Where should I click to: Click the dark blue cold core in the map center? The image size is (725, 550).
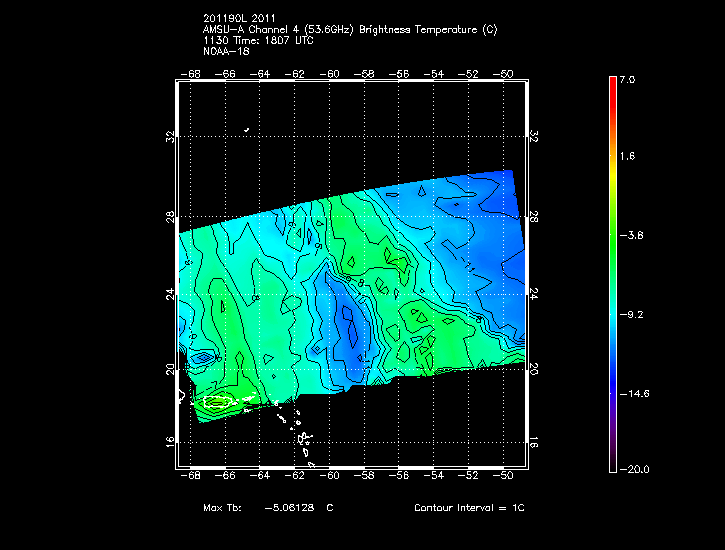[x=347, y=318]
